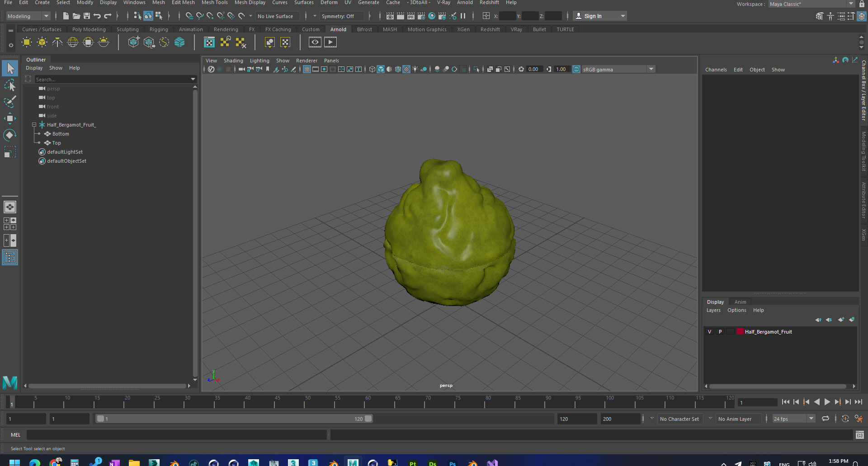The image size is (868, 466).
Task: Create an Arnold area light from shelf
Action: pyautogui.click(x=27, y=42)
